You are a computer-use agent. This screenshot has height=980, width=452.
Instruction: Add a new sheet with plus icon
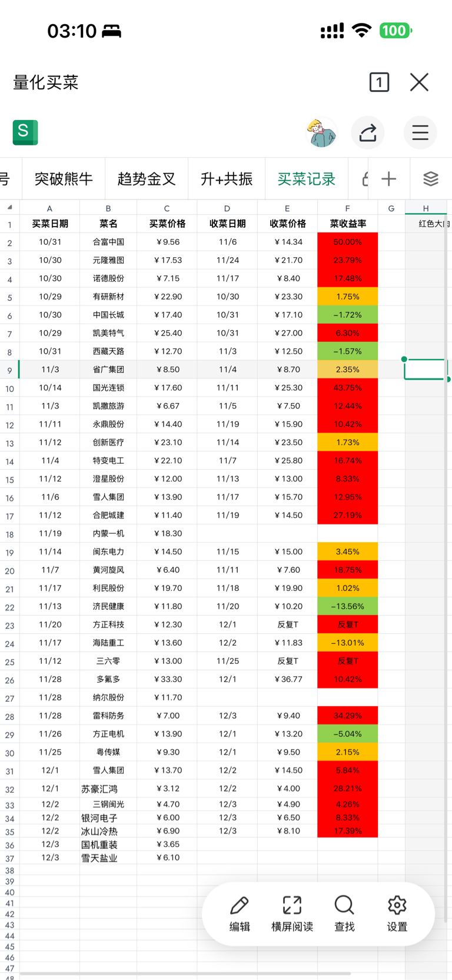(389, 179)
